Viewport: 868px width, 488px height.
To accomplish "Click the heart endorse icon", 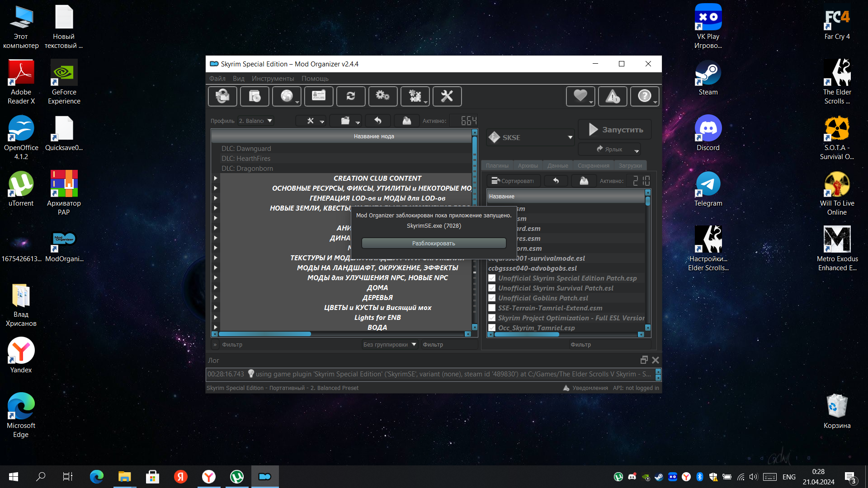I will click(580, 96).
